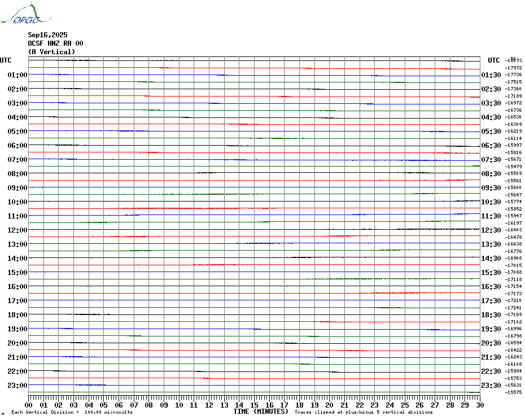Screen dimensions: 525x420
Task: Click minute 05 on the time axis
Action: coord(104,405)
